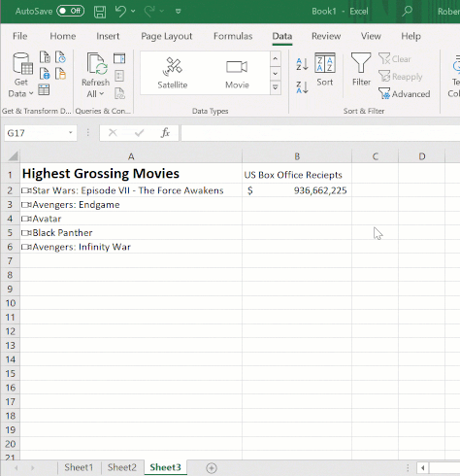
Task: Switch to the Sheet1 tab
Action: click(79, 467)
